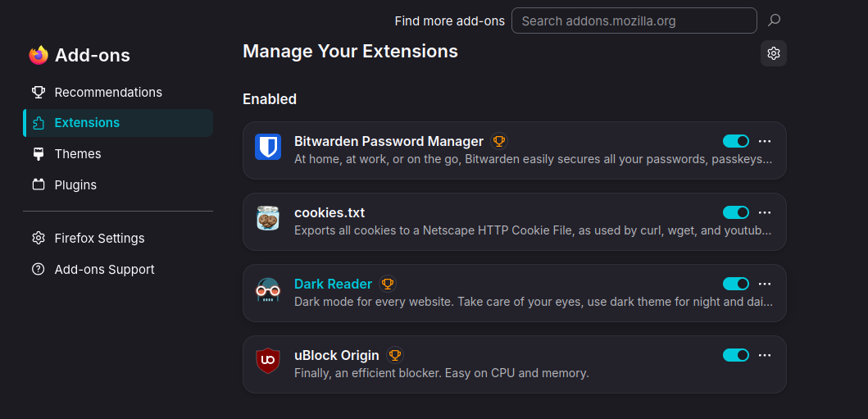Open the cookies.txt three-dot menu
Viewport: 868px width, 419px height.
click(x=765, y=212)
